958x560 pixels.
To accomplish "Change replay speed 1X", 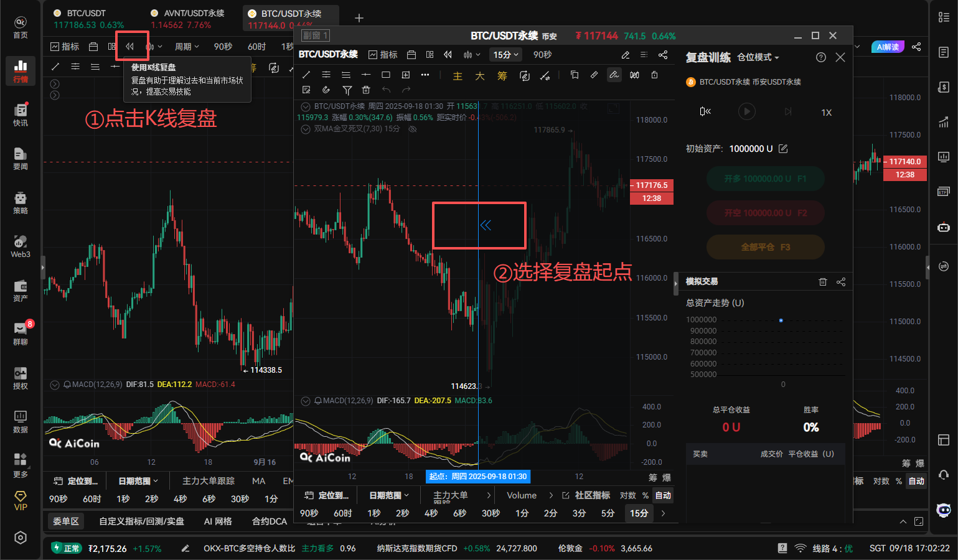I will [x=827, y=113].
